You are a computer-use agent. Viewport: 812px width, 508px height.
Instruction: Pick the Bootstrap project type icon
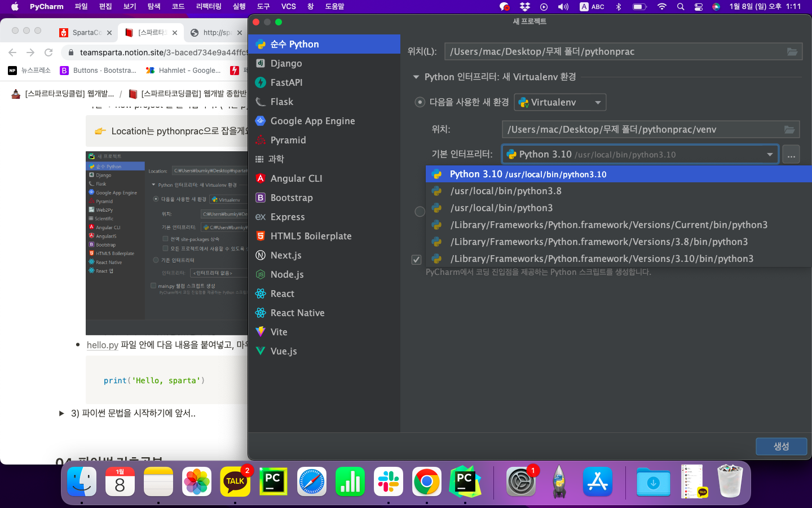(x=260, y=198)
